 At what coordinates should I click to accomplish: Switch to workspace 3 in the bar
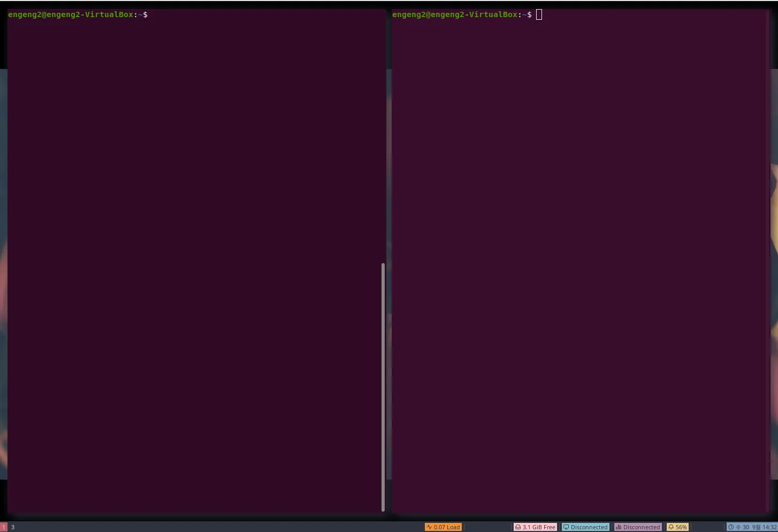[13, 527]
